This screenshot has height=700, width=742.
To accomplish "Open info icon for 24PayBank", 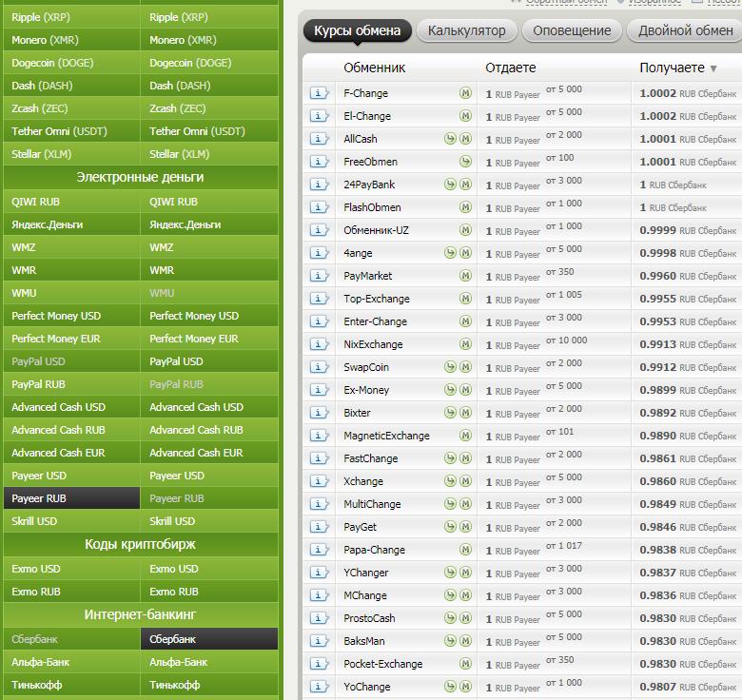I will (319, 185).
